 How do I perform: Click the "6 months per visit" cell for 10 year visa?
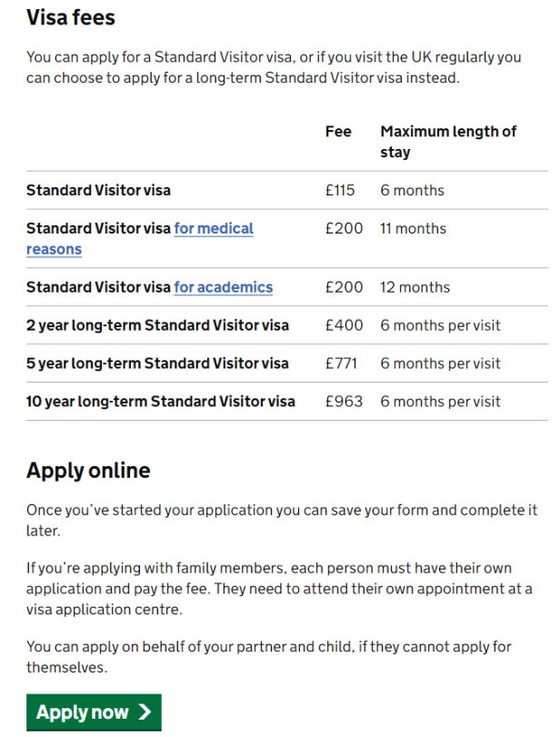(440, 402)
